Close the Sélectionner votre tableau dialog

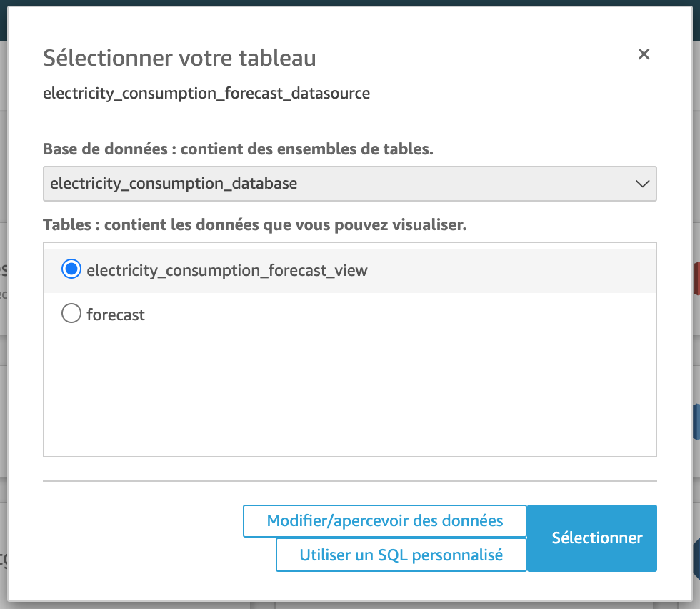[x=644, y=54]
